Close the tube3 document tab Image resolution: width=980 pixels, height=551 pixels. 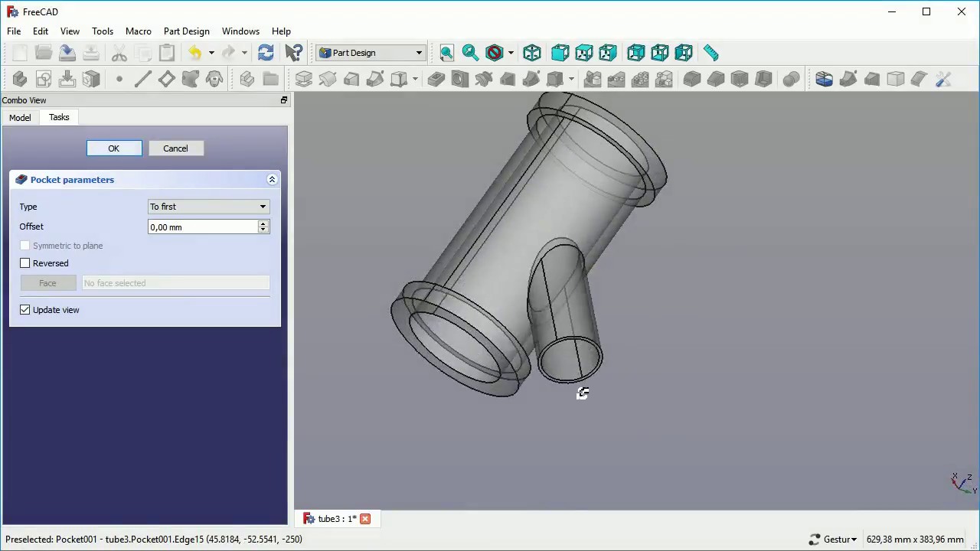pos(365,519)
